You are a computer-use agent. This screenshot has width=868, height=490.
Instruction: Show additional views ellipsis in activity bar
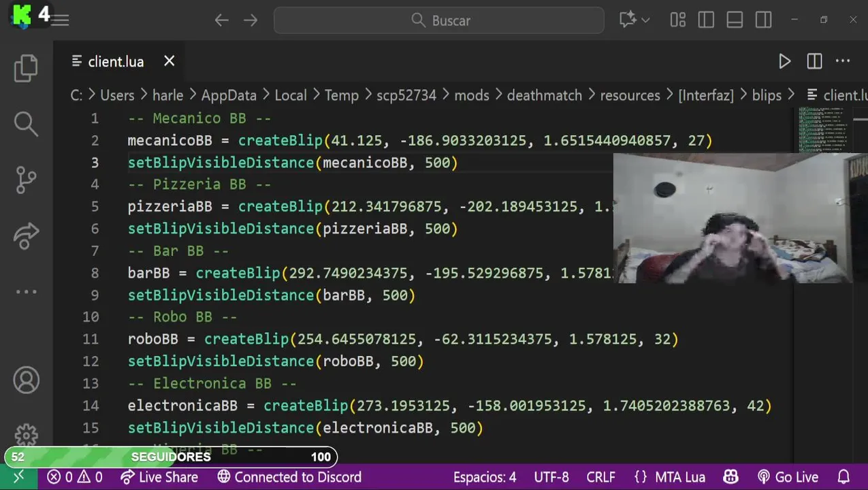click(26, 291)
